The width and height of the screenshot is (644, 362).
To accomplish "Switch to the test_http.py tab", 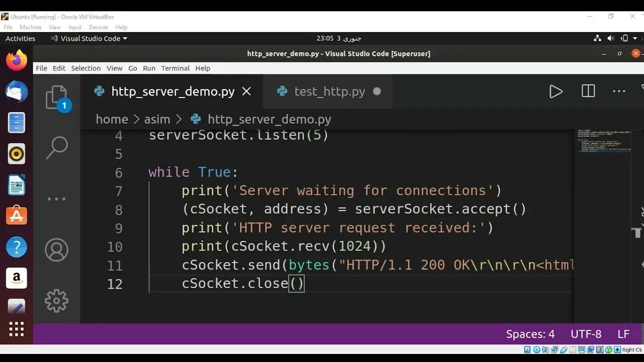I will click(x=330, y=91).
